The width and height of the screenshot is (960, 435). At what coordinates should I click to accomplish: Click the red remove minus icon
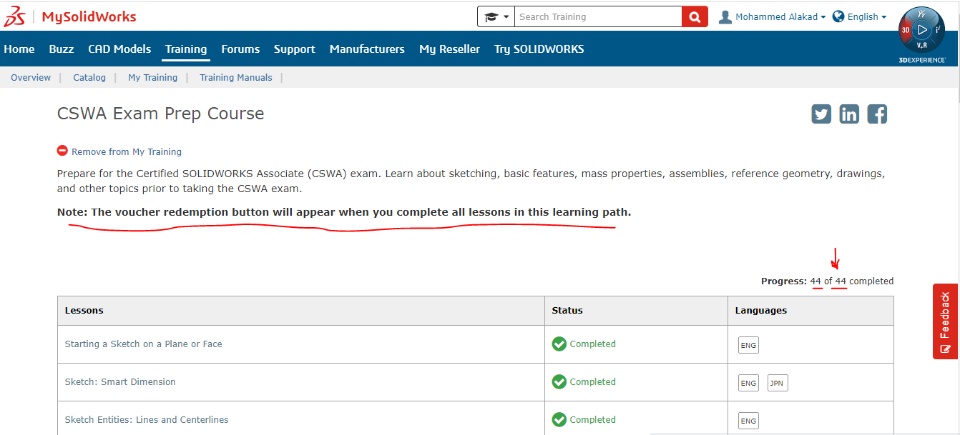62,151
